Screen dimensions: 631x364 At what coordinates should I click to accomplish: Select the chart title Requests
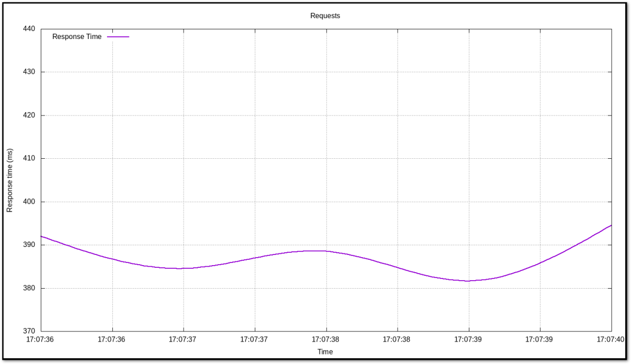click(325, 16)
